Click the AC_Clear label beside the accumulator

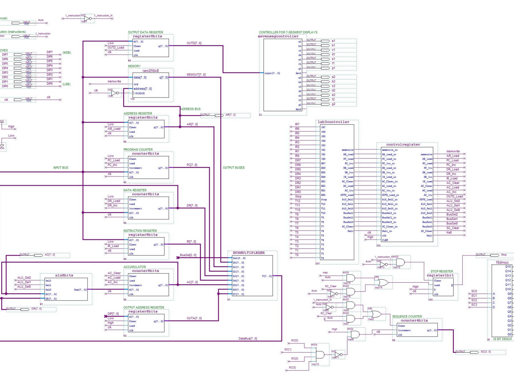coord(114,273)
